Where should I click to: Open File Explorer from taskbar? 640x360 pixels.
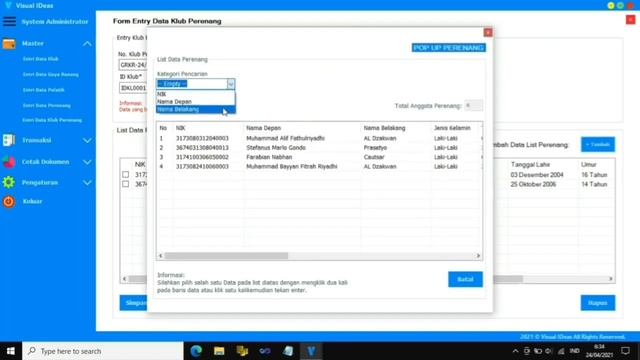[x=219, y=351]
